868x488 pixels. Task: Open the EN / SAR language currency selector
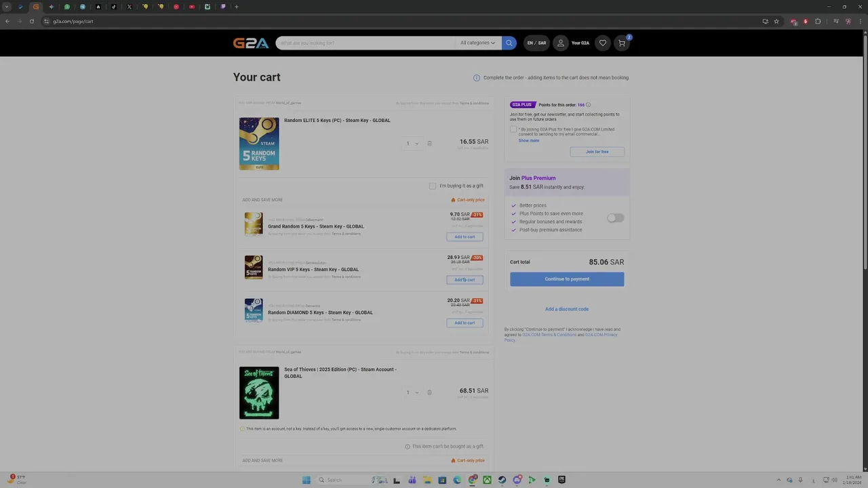(536, 43)
